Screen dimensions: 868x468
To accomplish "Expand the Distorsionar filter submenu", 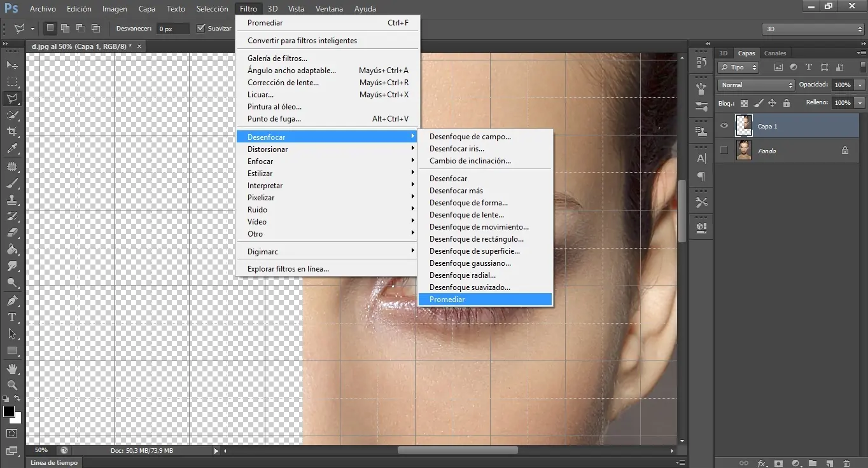I will [267, 149].
